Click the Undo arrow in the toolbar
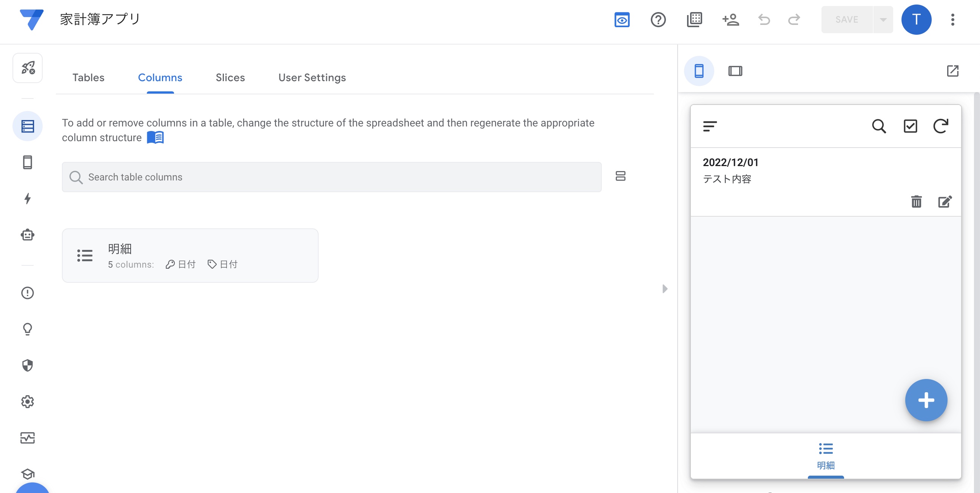 click(764, 20)
